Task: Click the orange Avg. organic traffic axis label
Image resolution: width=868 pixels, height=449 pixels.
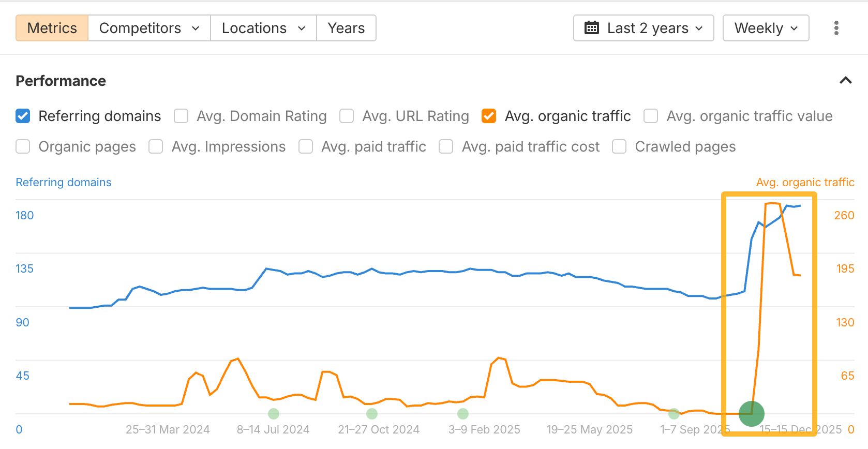Action: point(805,182)
